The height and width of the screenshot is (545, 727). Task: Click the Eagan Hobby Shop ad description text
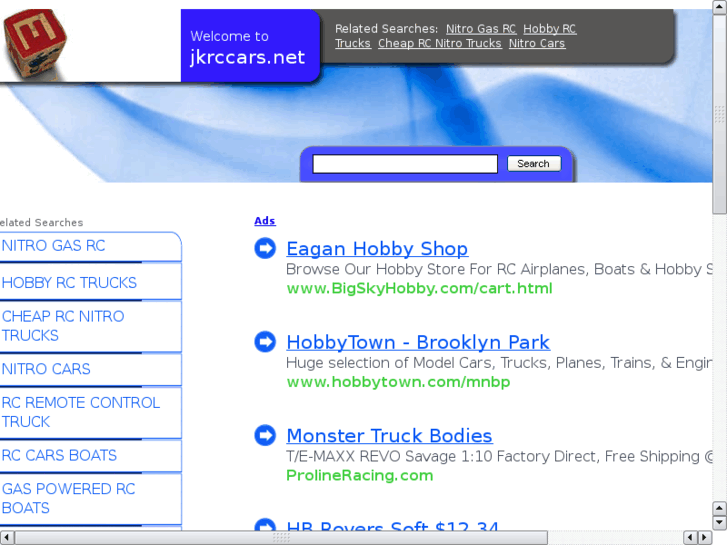(499, 269)
